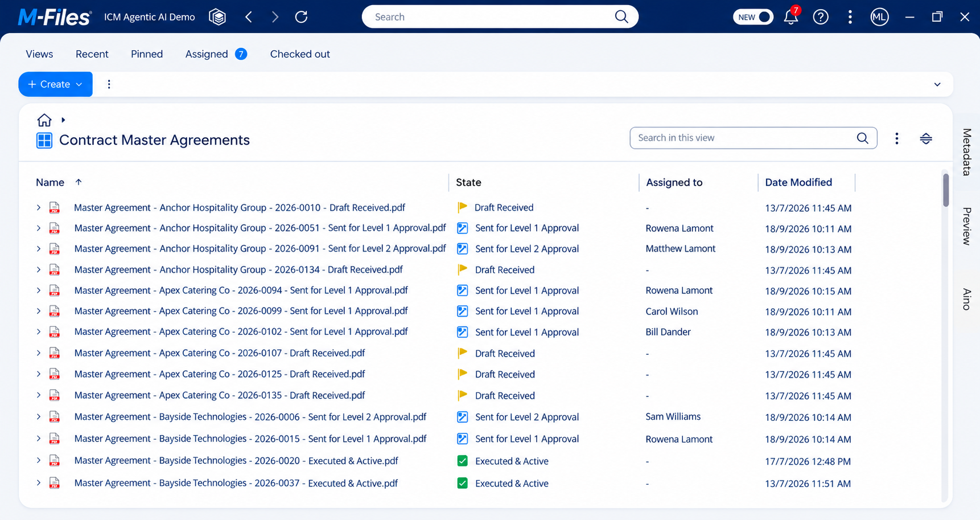Open Apex Catering Co 2026-0099 agreement

point(241,311)
